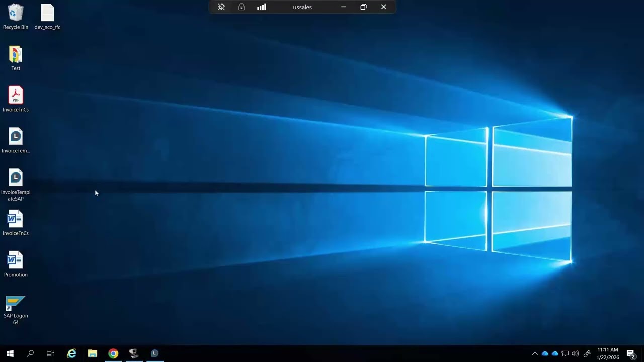The height and width of the screenshot is (362, 644).
Task: Minimize the ussales remote session
Action: (x=343, y=7)
